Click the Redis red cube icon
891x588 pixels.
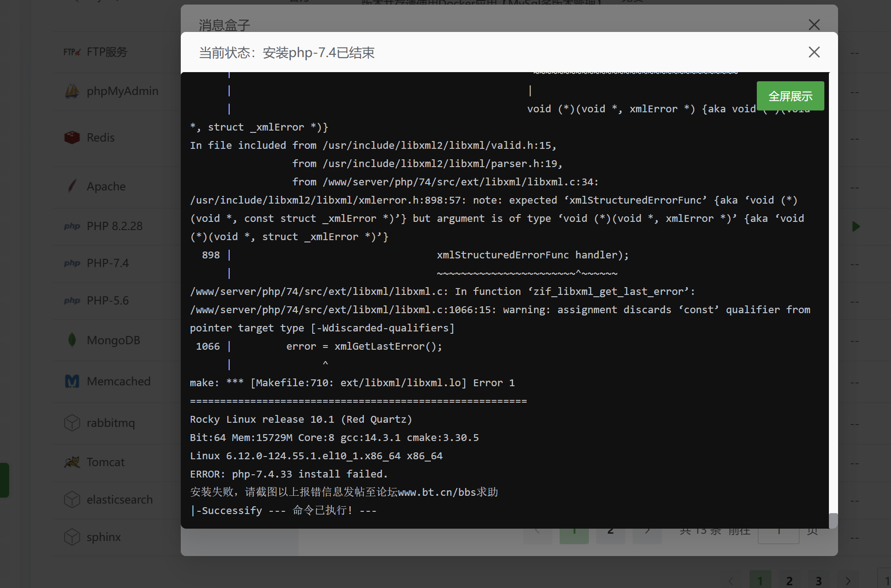[72, 137]
